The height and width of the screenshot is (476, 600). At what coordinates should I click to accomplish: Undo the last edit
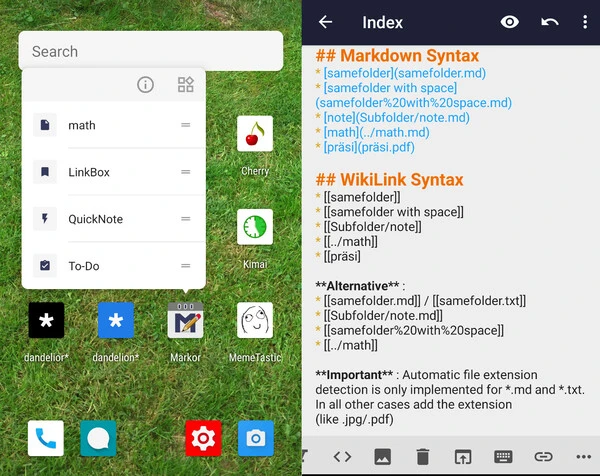click(549, 22)
